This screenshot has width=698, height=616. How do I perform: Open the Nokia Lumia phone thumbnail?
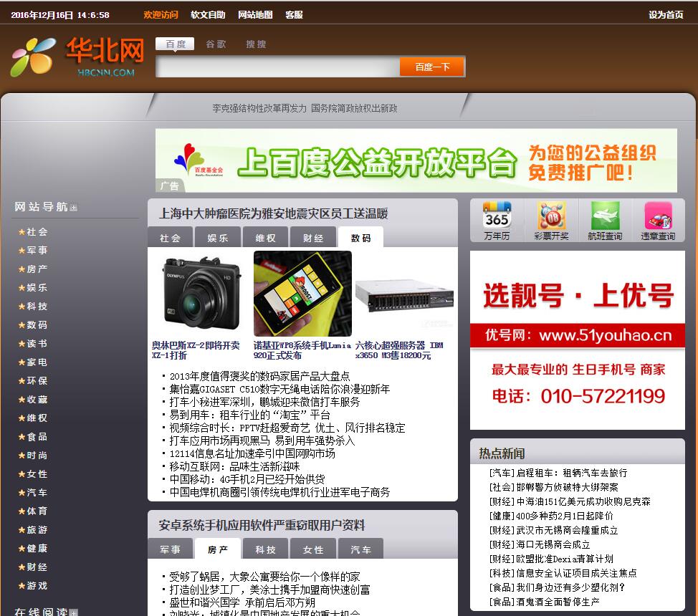click(x=302, y=294)
